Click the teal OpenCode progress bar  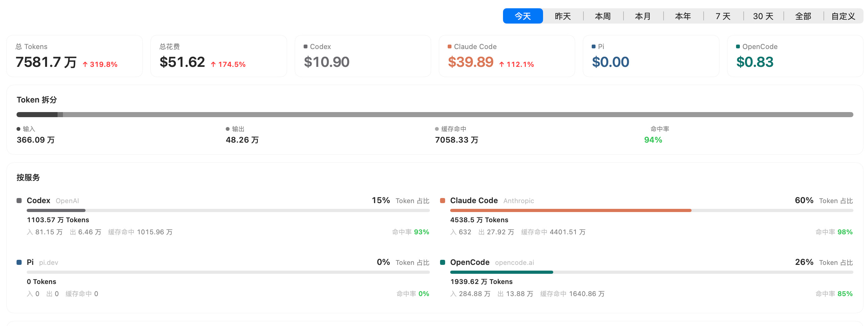click(502, 272)
